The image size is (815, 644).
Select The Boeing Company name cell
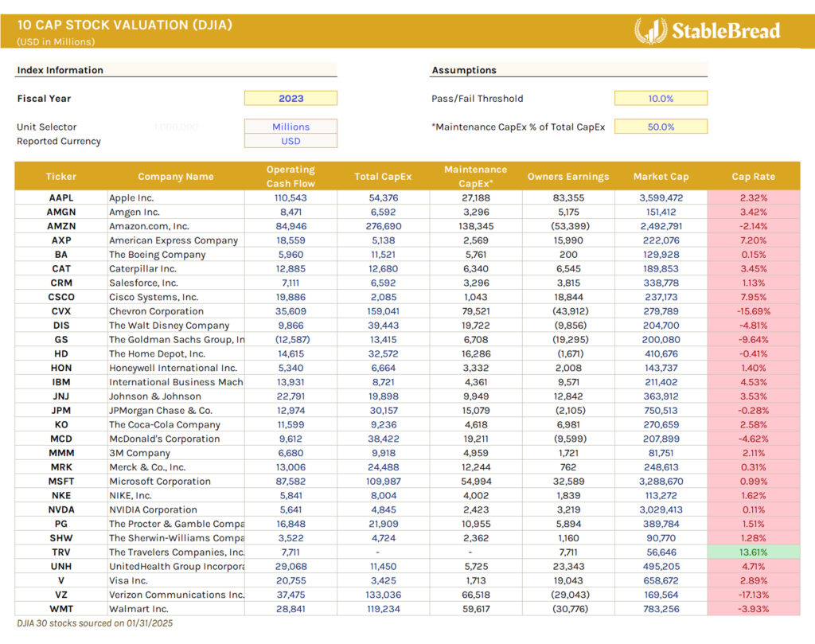point(176,254)
